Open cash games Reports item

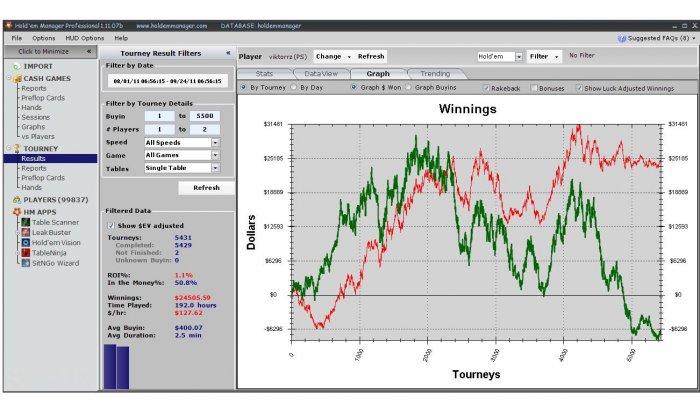tap(33, 88)
